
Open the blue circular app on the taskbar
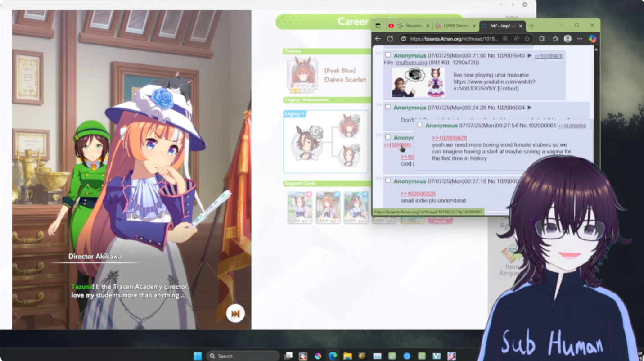coord(407,356)
